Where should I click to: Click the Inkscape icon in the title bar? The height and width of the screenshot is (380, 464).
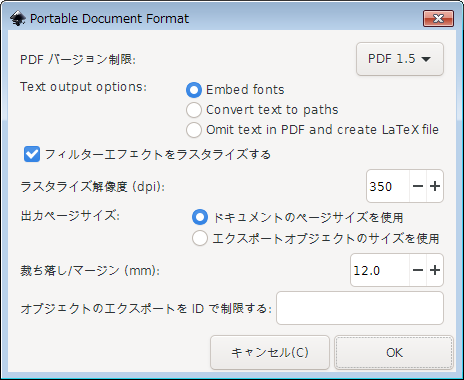click(18, 18)
